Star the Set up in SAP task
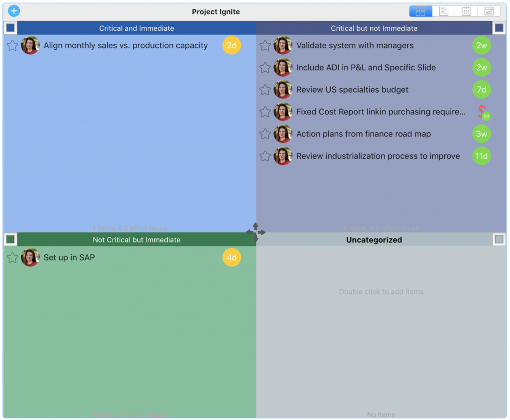Image resolution: width=510 pixels, height=420 pixels. [x=12, y=257]
